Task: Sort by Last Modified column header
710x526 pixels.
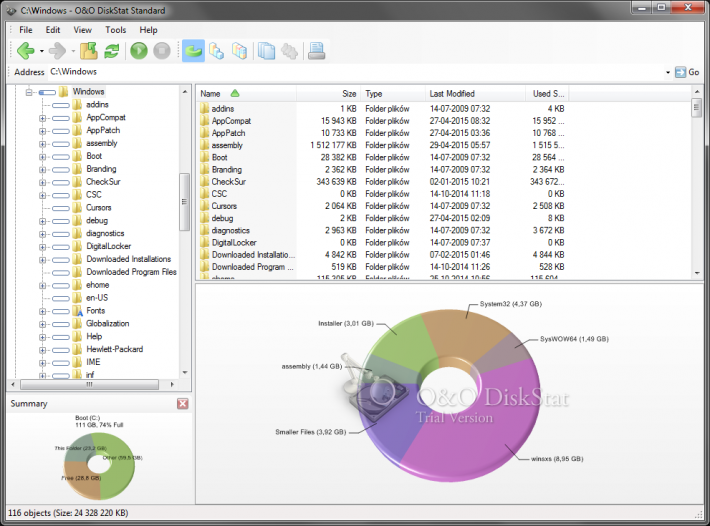Action: (475, 94)
